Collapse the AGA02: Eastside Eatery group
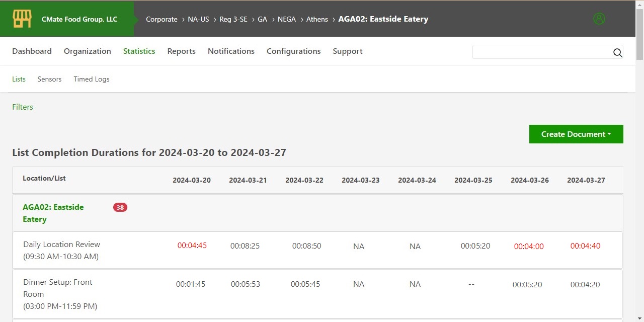644x322 pixels. pyautogui.click(x=53, y=213)
